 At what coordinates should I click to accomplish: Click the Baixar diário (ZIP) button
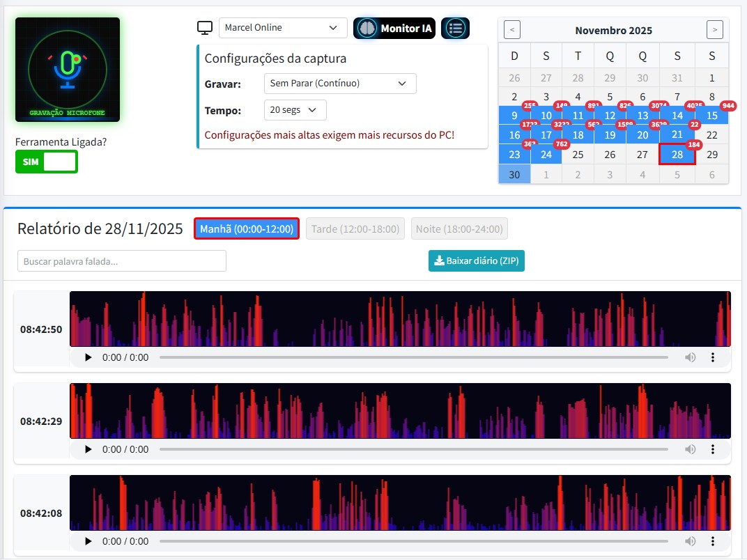pyautogui.click(x=476, y=260)
